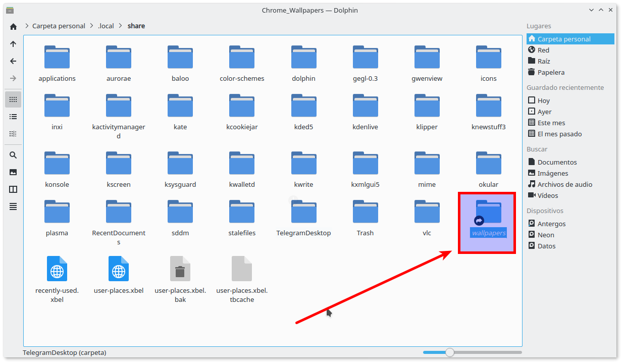Open the hamburger control menu
This screenshot has height=364, width=623.
coord(13,206)
